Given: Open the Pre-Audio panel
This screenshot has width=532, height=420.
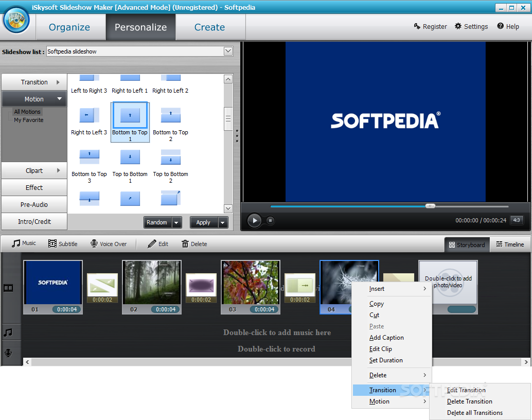Looking at the screenshot, I should point(34,204).
